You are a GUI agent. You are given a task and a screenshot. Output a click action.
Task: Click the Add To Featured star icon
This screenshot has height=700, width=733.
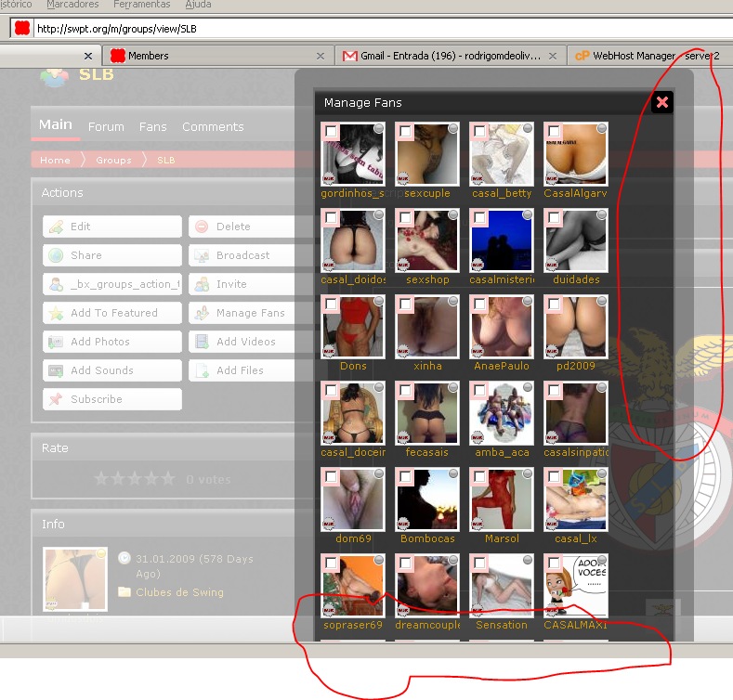[x=56, y=313]
